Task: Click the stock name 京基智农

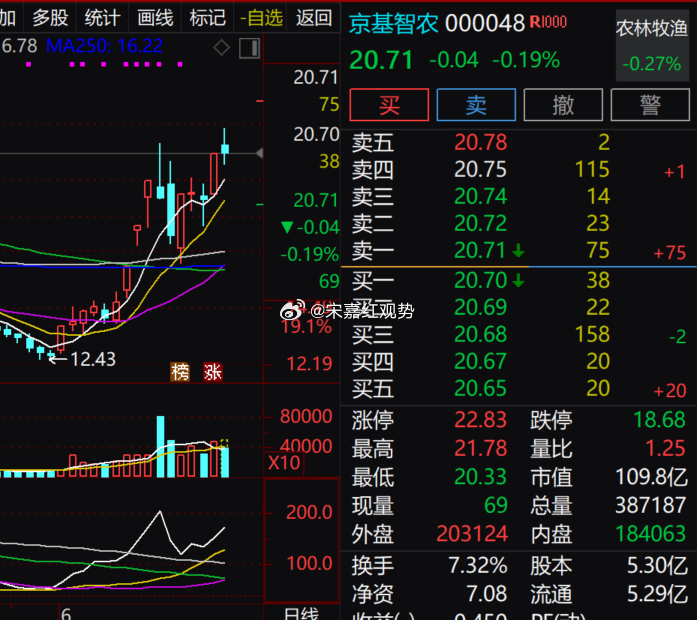Action: (393, 24)
